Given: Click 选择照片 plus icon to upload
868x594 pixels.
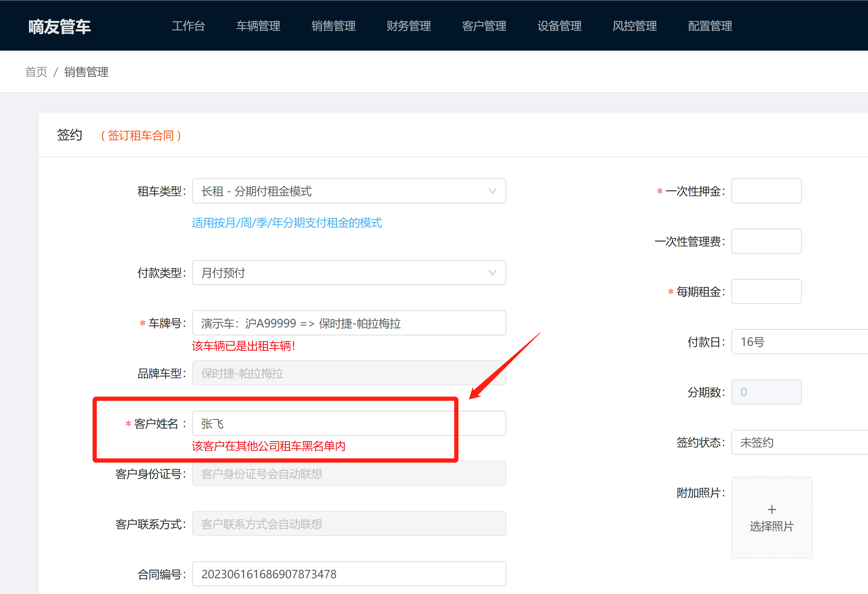Looking at the screenshot, I should click(x=772, y=510).
